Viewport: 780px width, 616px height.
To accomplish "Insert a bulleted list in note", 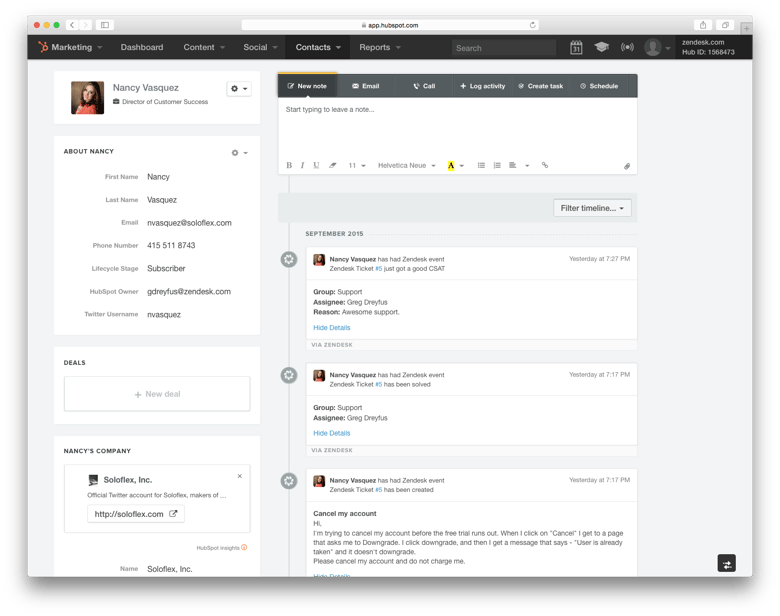I will (481, 165).
